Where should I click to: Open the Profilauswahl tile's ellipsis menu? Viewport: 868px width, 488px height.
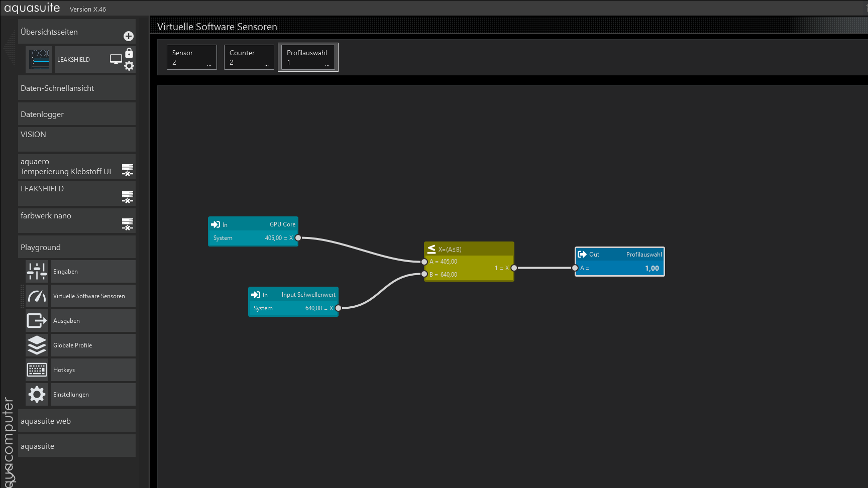(x=327, y=65)
